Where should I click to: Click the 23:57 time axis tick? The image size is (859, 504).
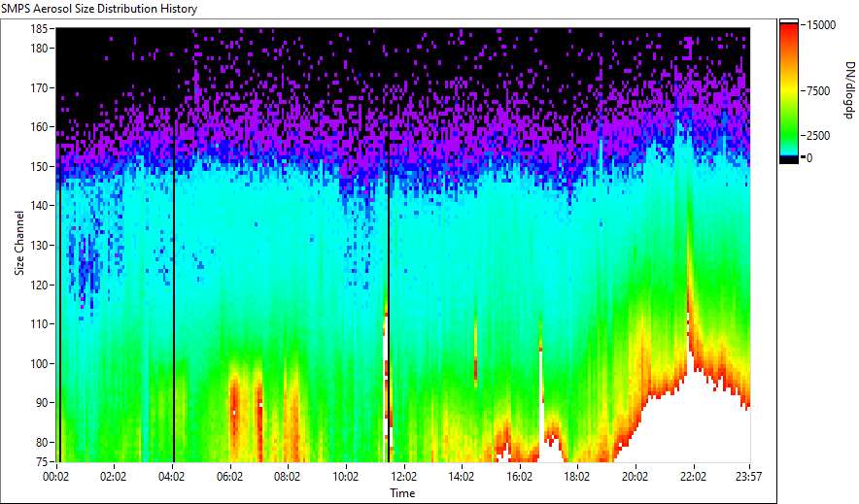[748, 477]
